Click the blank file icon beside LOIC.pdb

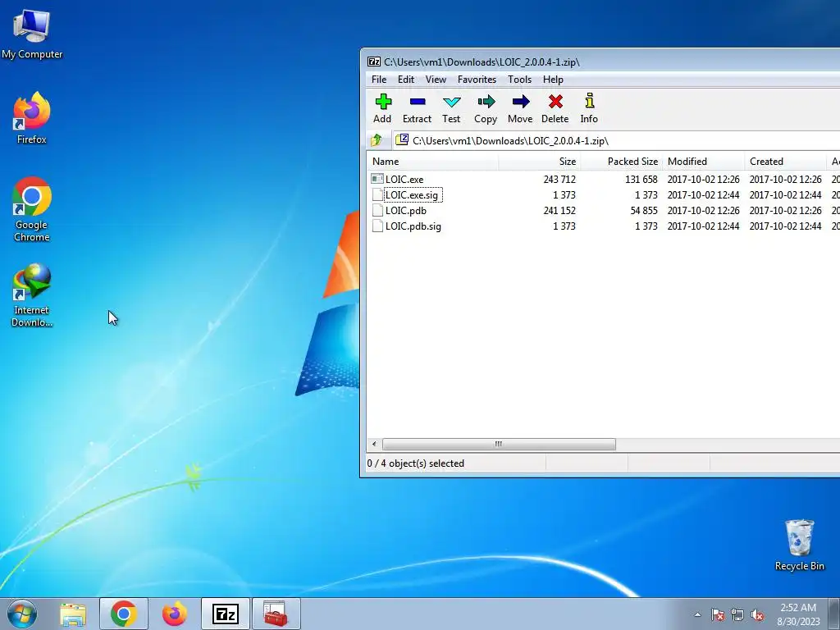click(377, 211)
